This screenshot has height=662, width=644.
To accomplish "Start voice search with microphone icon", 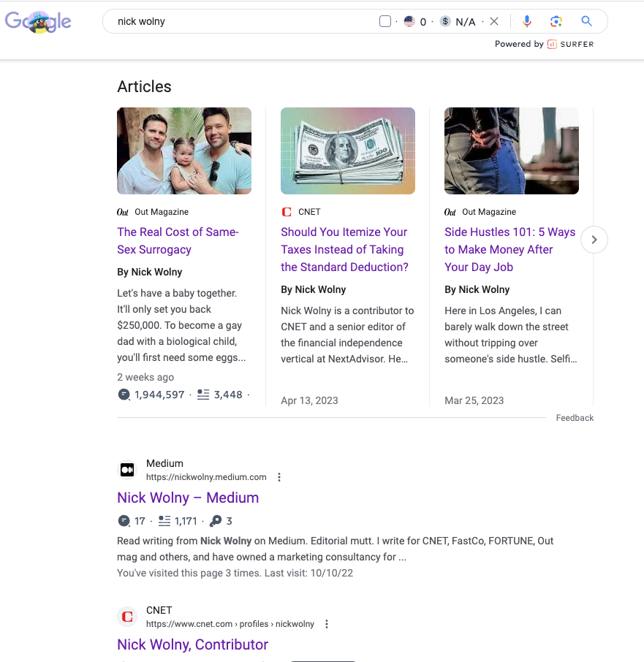I will tap(526, 21).
